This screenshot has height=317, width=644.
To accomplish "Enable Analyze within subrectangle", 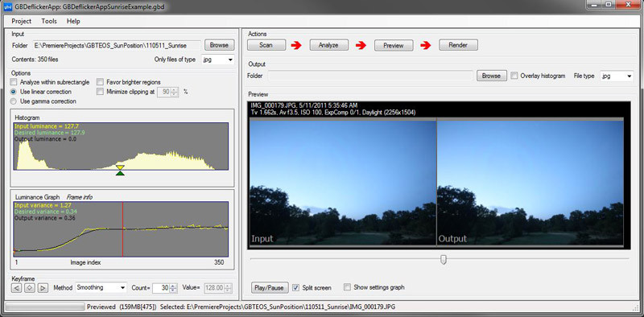I will tap(14, 82).
